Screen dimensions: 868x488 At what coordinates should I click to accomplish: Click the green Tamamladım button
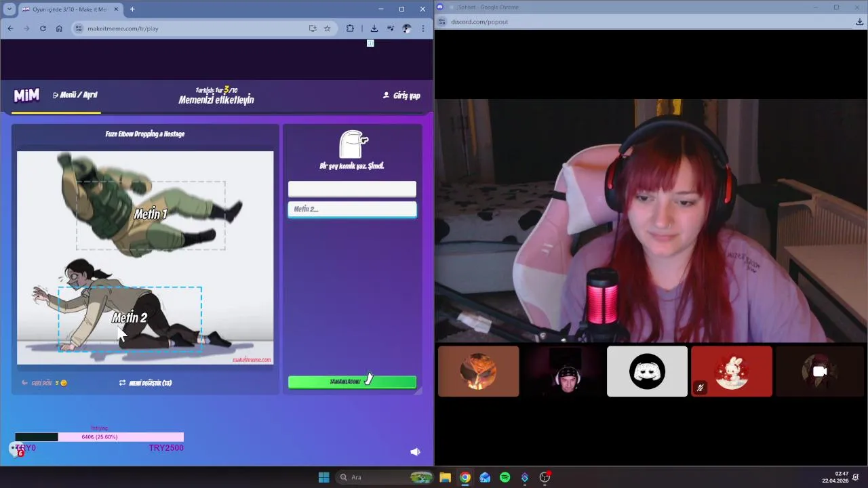pyautogui.click(x=352, y=382)
